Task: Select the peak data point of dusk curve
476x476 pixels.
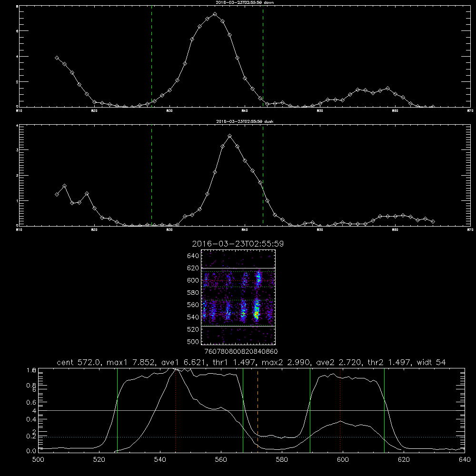Action: click(230, 136)
